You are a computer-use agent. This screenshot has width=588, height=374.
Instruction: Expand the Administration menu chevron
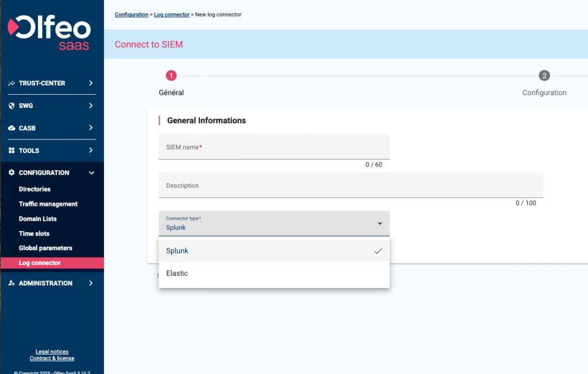(x=91, y=283)
